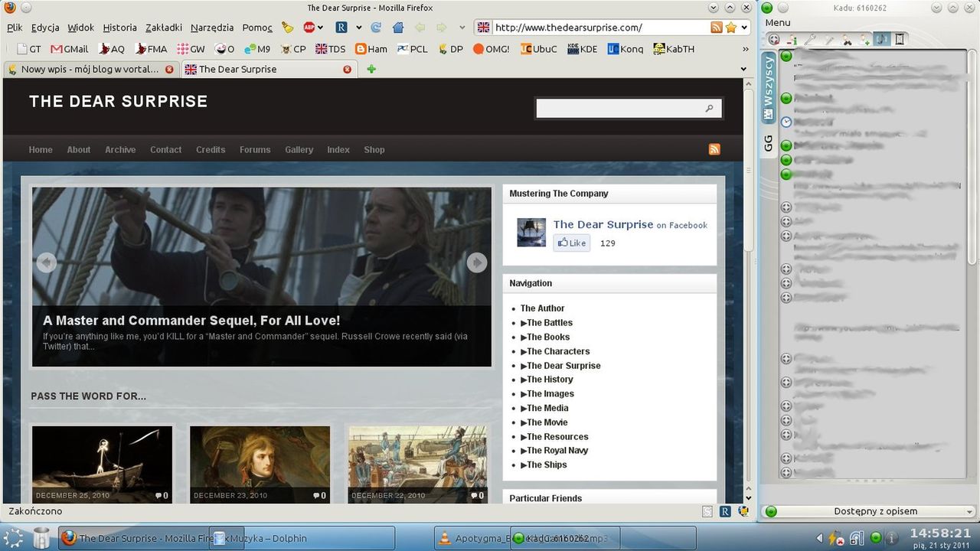Click 'The Dear Surprise' Facebook page link

point(603,224)
